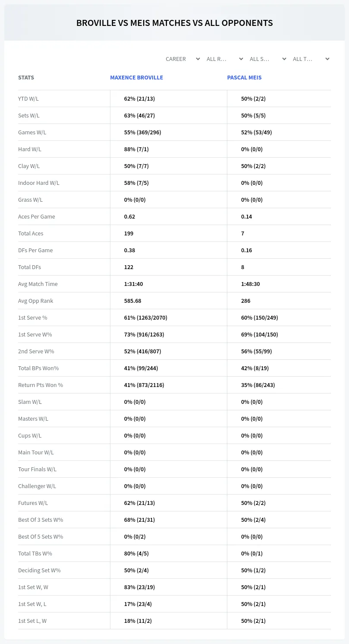Screen dimensions: 349x644
Task: Click Meis's Return Pts Won % value
Action: pos(258,385)
